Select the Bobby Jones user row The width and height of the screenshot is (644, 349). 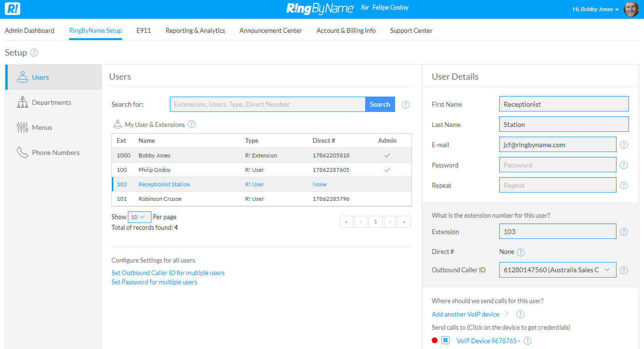262,155
